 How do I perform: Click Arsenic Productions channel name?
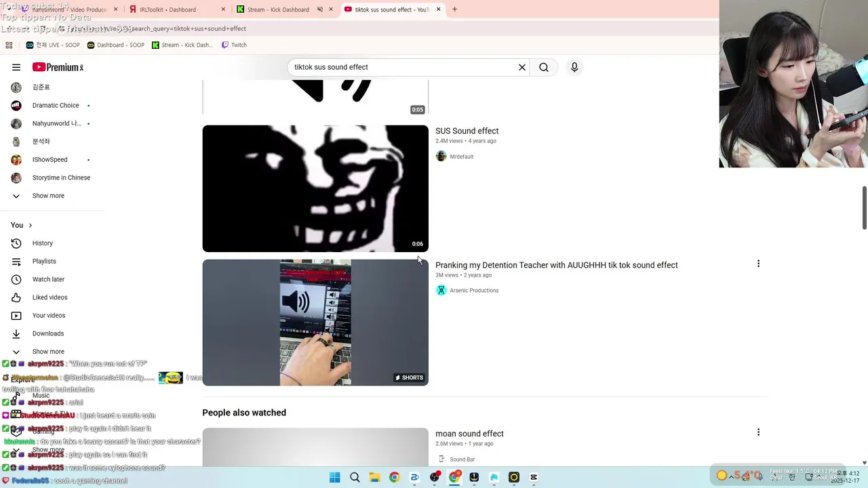474,290
